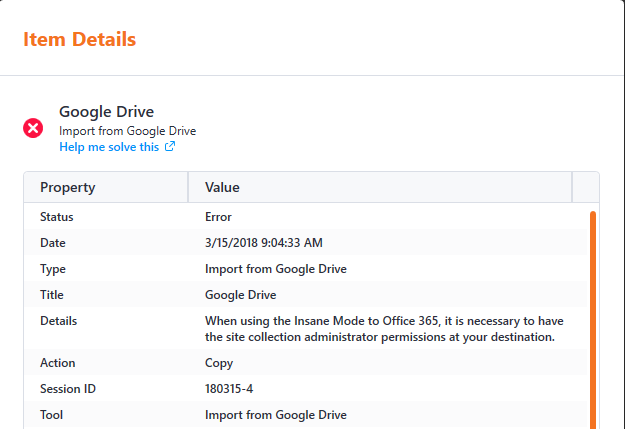Click the Details error message text
This screenshot has height=429, width=625.
(384, 329)
